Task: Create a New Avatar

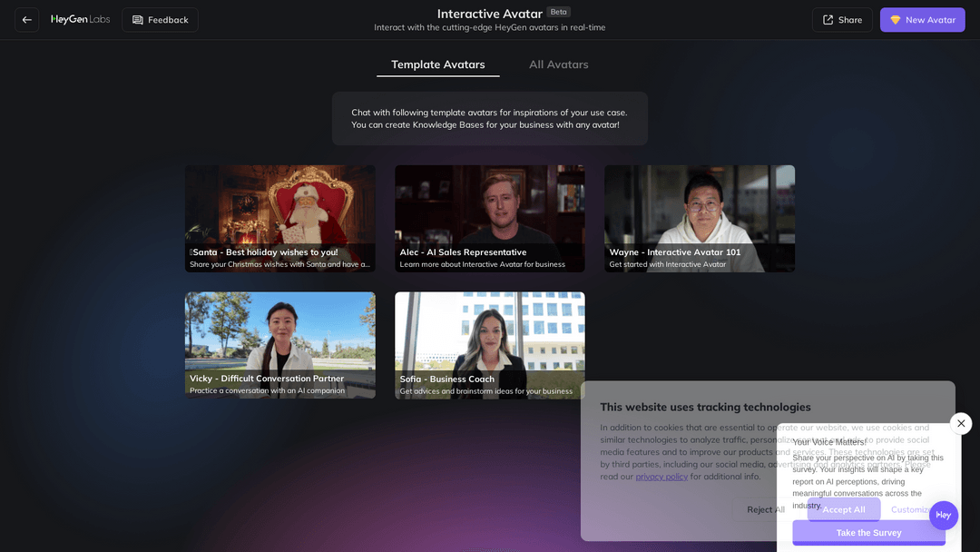Action: [923, 20]
